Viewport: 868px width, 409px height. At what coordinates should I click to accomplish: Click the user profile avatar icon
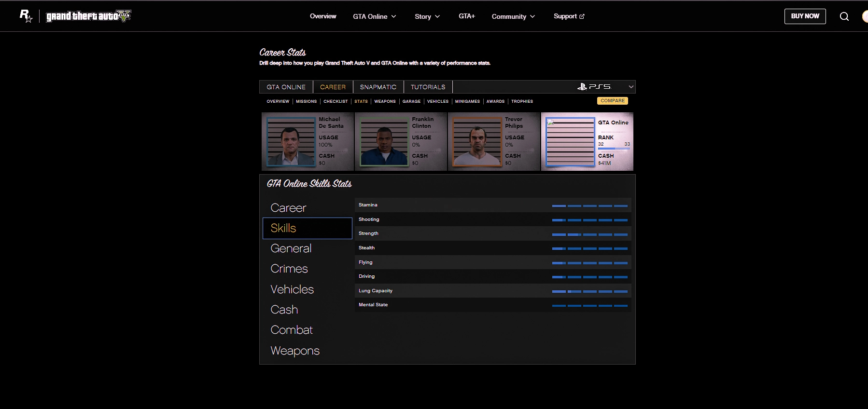coord(864,16)
